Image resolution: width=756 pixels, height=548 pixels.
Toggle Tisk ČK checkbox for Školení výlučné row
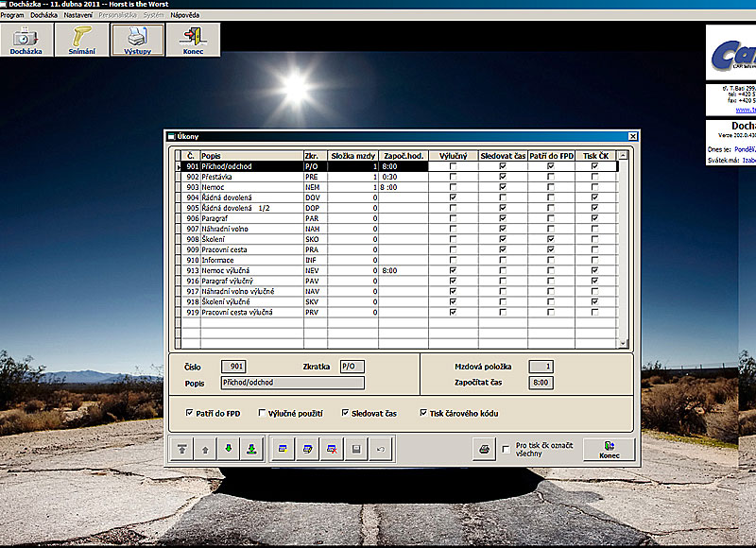pos(595,301)
